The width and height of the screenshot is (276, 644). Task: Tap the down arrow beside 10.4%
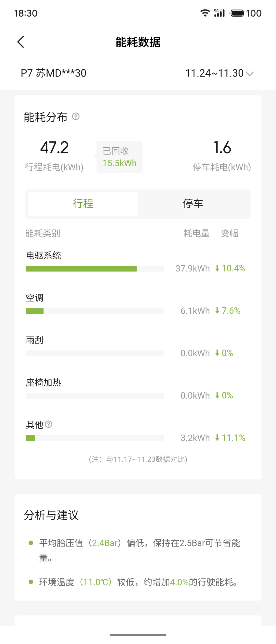pos(217,268)
